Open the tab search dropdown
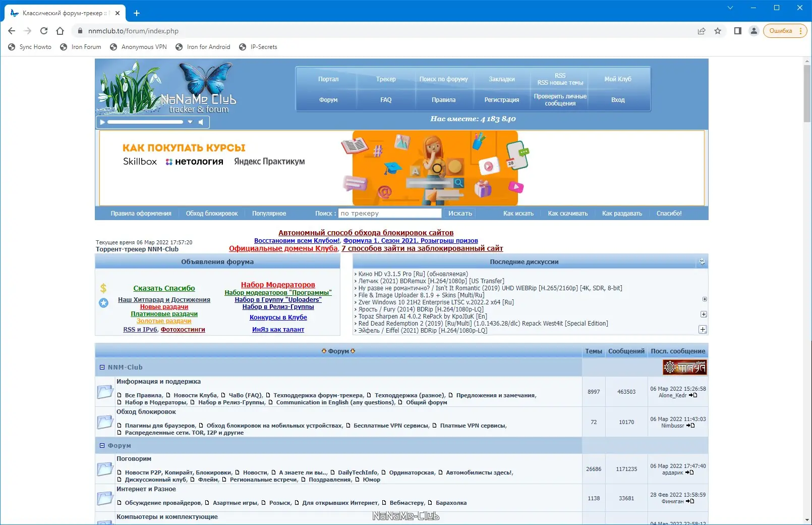 730,8
